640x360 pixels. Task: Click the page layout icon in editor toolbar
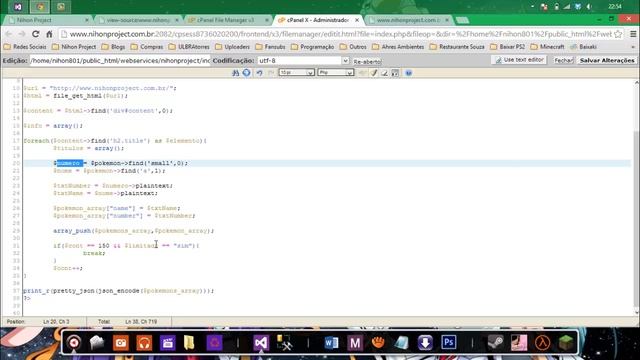395,73
